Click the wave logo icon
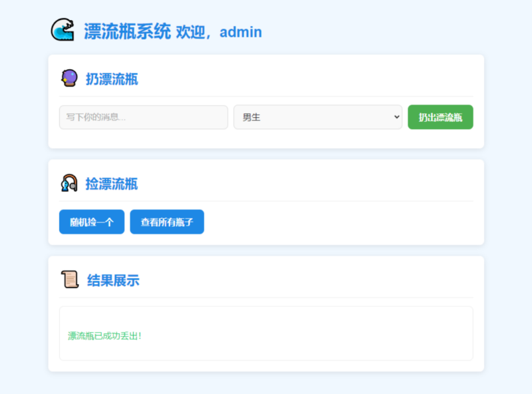Screen dimensions: 532x394 (x=63, y=30)
